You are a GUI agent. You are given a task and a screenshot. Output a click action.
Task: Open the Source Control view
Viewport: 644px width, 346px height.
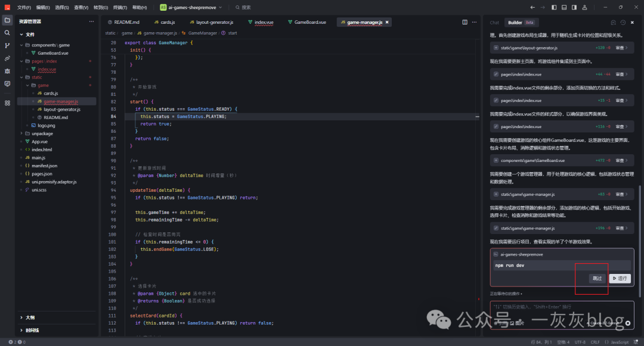(7, 45)
